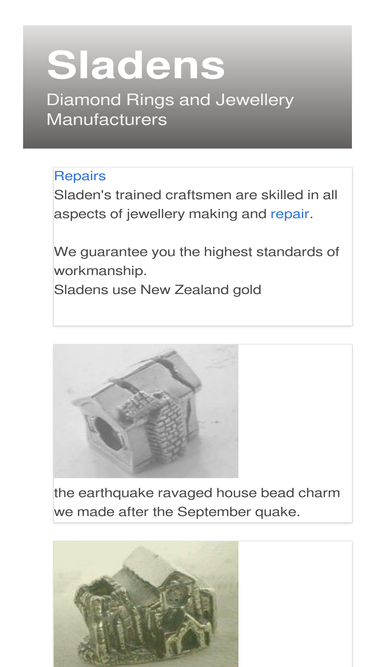Click blank space right of house charm photo
The height and width of the screenshot is (667, 375).
pos(295,411)
